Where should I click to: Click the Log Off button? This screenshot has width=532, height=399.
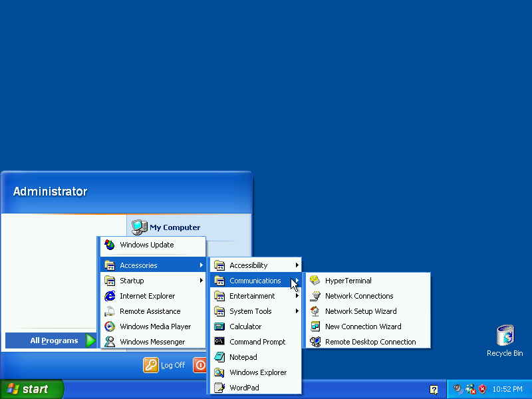(x=164, y=365)
